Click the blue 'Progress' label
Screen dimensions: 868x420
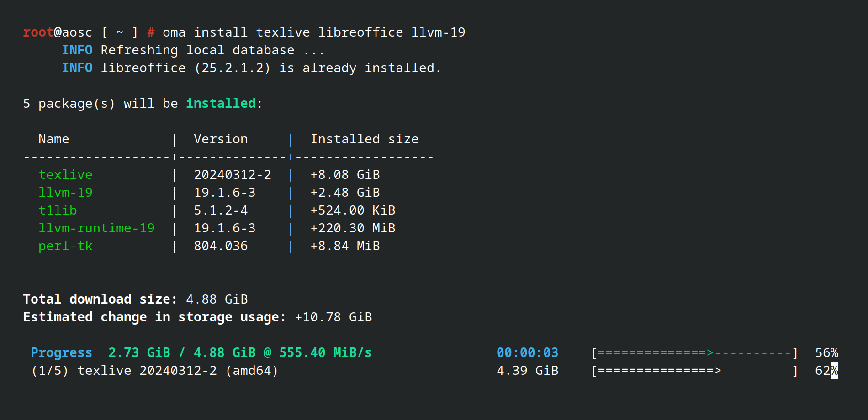[x=61, y=353]
